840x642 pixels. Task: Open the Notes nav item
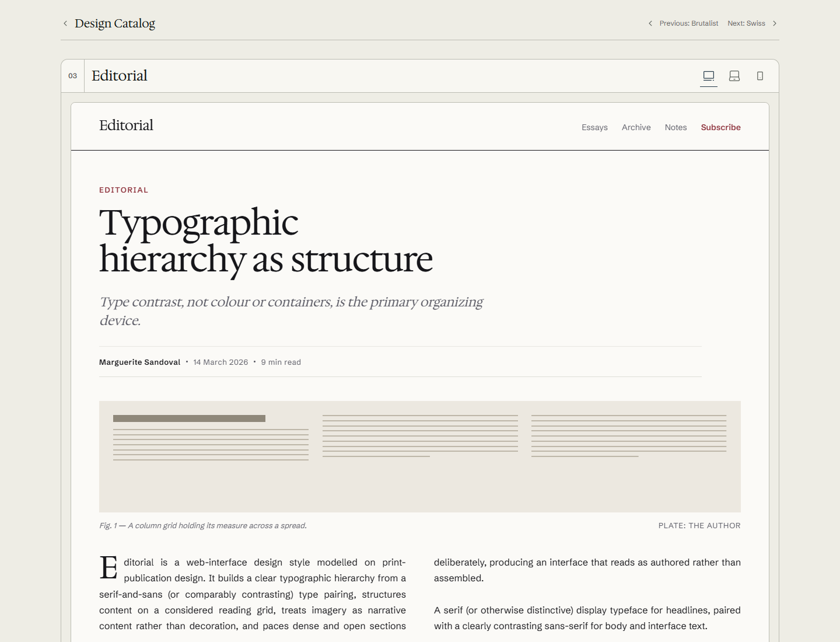click(x=675, y=127)
